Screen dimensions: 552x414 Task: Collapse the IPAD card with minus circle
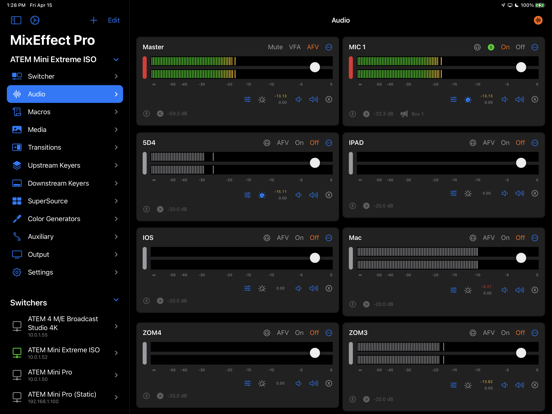535,143
